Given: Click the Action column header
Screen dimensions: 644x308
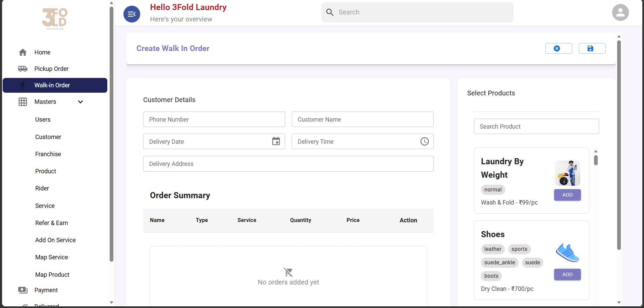Looking at the screenshot, I should [408, 220].
